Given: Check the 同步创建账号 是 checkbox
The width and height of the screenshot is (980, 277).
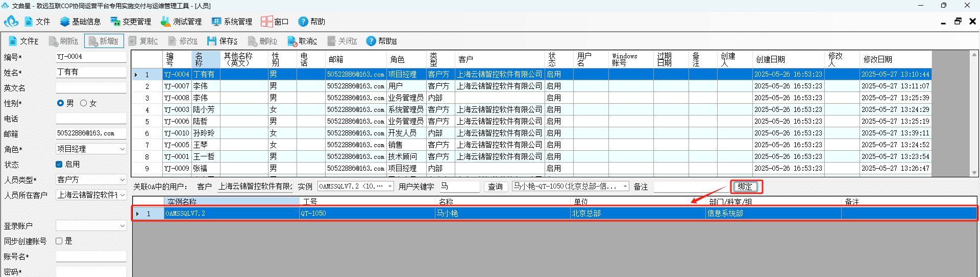Looking at the screenshot, I should (59, 241).
